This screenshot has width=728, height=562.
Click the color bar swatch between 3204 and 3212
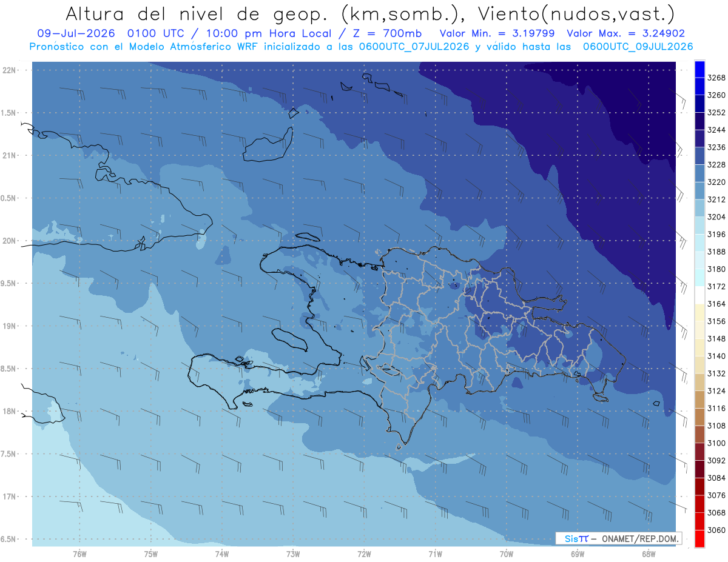[699, 209]
